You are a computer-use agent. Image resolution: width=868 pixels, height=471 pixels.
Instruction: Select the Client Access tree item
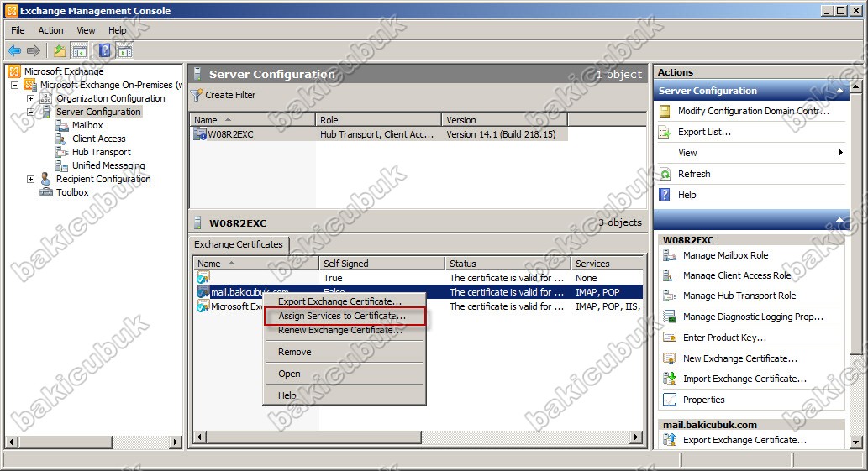pyautogui.click(x=98, y=139)
